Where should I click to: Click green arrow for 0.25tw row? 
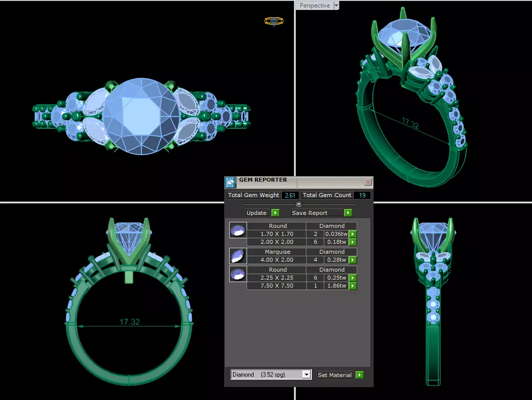coord(353,278)
